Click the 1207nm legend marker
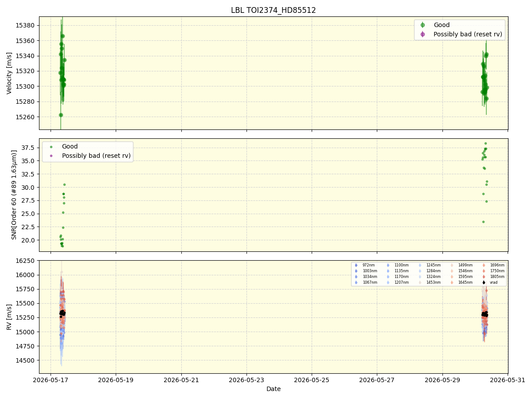532x399 pixels. pos(388,282)
